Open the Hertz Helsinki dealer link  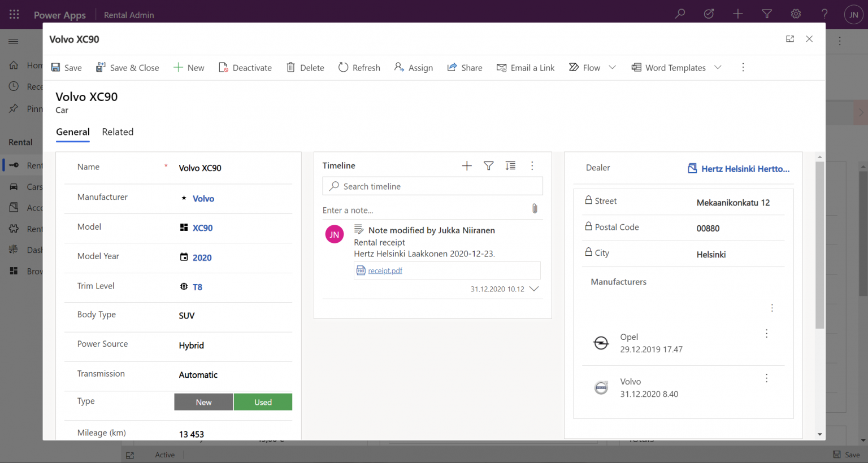coord(745,169)
